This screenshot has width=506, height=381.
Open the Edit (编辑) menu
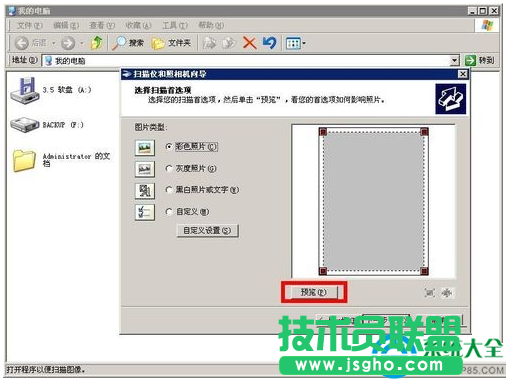(x=66, y=25)
